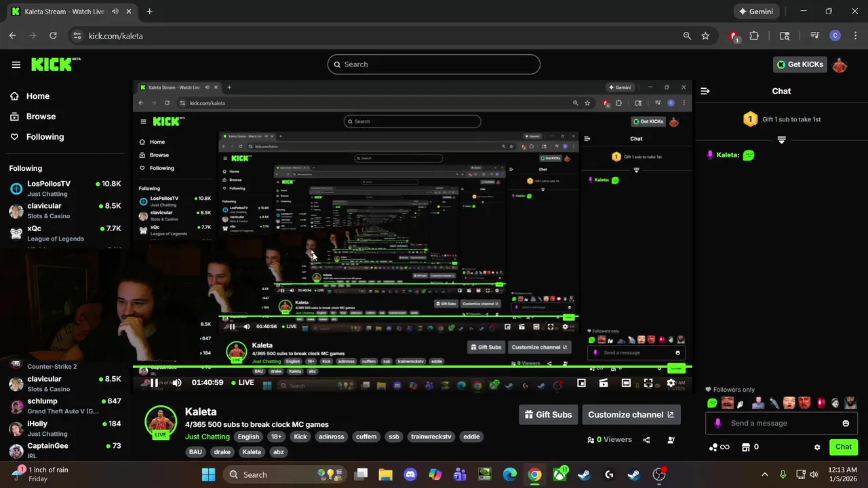
Task: Click the Gift Subs button
Action: click(548, 415)
